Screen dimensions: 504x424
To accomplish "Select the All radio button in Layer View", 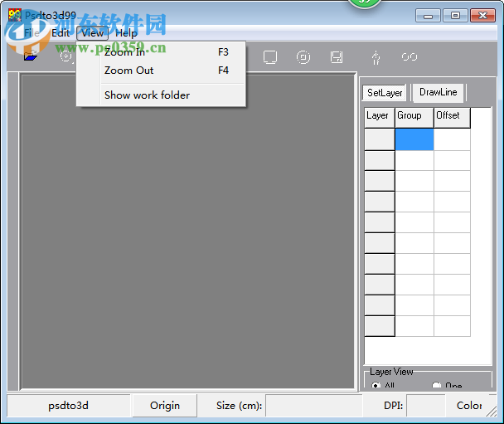I will tap(376, 385).
